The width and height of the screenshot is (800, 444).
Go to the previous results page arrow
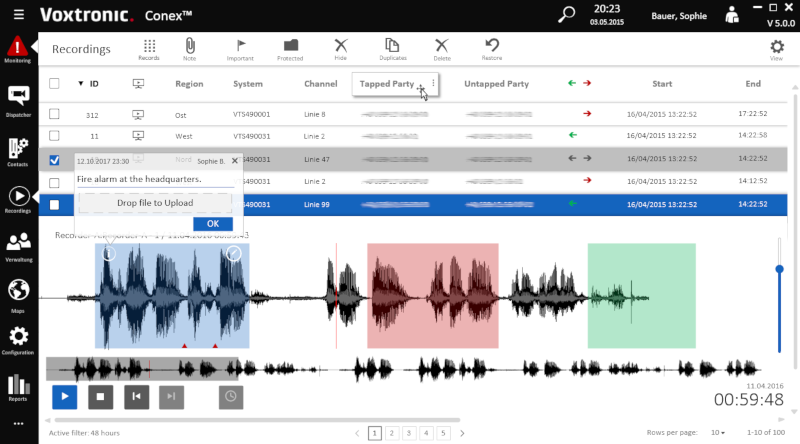pyautogui.click(x=357, y=433)
